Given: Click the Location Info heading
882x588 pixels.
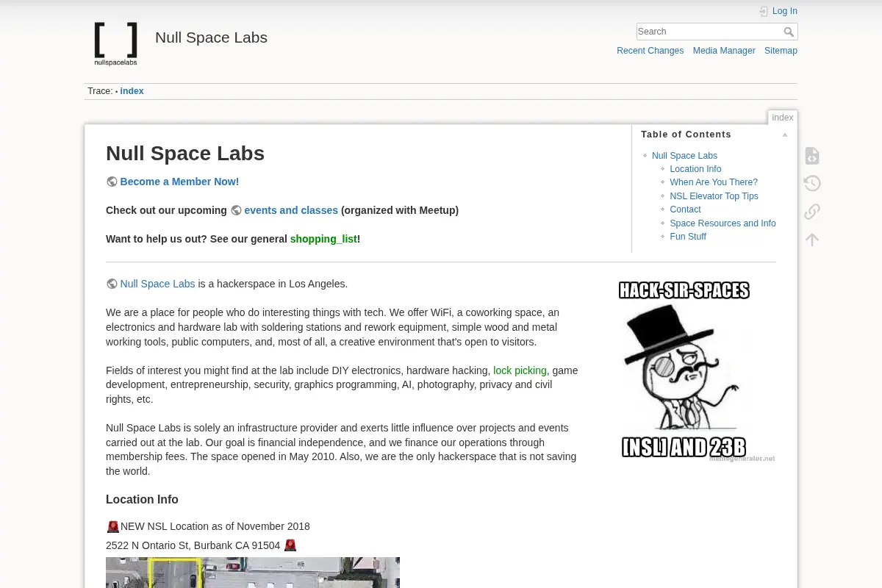Looking at the screenshot, I should [x=142, y=499].
